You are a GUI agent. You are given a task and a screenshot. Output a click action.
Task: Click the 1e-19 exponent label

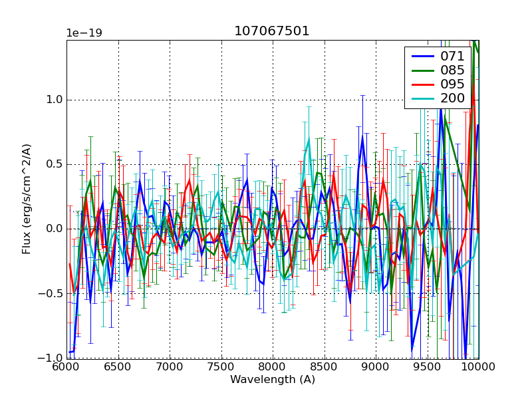(84, 33)
